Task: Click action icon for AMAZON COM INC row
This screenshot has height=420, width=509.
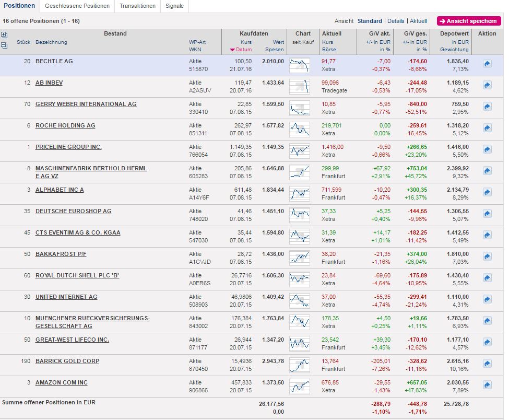Action: (x=487, y=385)
